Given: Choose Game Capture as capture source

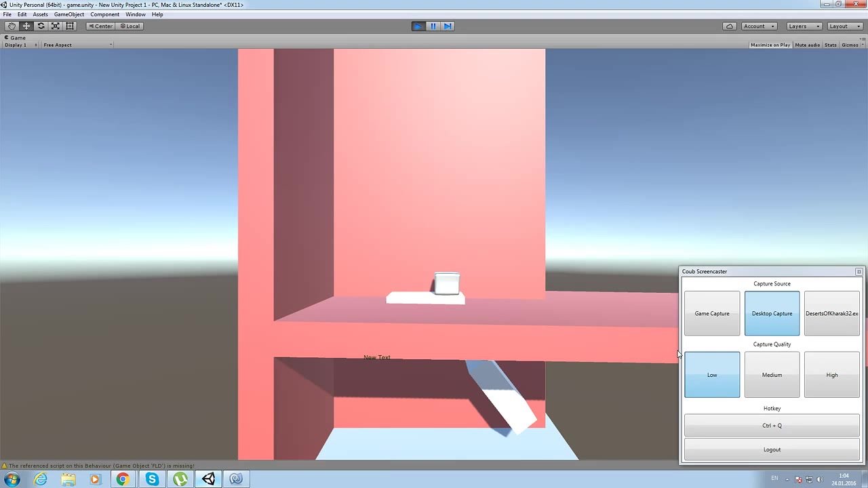Looking at the screenshot, I should (x=711, y=313).
